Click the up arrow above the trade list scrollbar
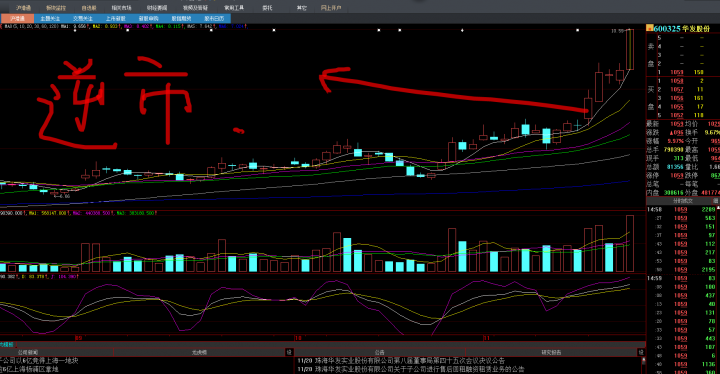The width and height of the screenshot is (720, 374). [718, 209]
